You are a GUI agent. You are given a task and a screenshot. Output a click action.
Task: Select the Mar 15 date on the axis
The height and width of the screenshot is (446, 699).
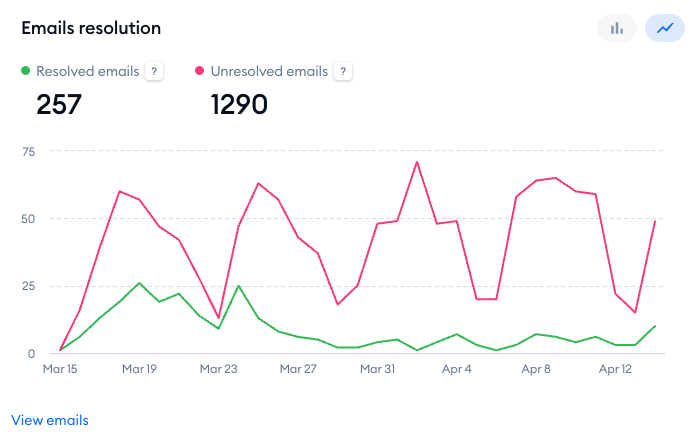pyautogui.click(x=60, y=369)
